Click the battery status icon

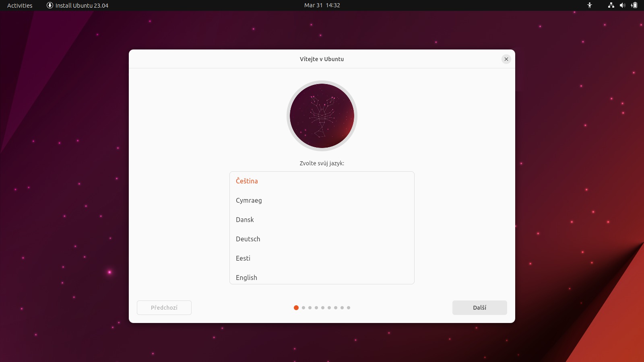(634, 5)
